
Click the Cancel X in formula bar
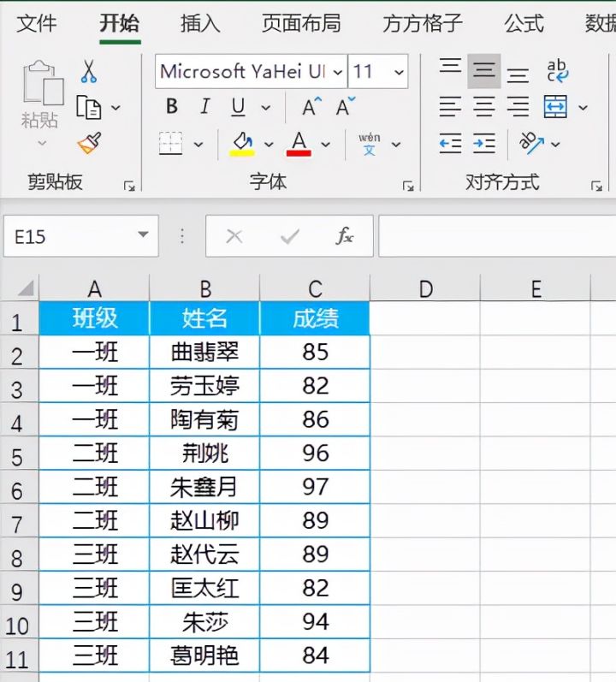coord(234,237)
